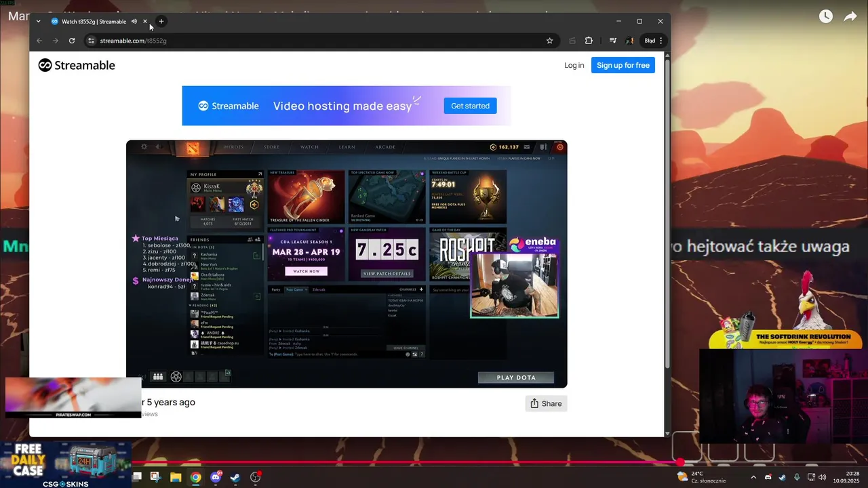This screenshot has height=488, width=868.
Task: Open the Błąd Chrome menu button
Action: (x=654, y=41)
